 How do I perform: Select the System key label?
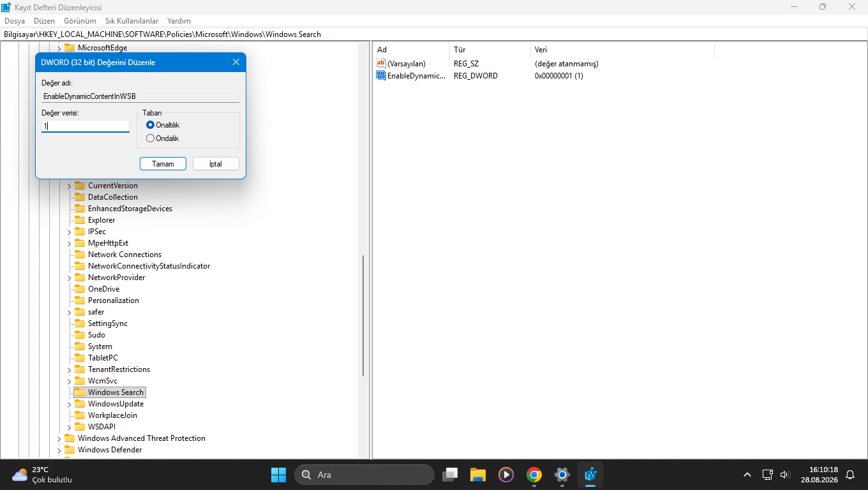[100, 346]
